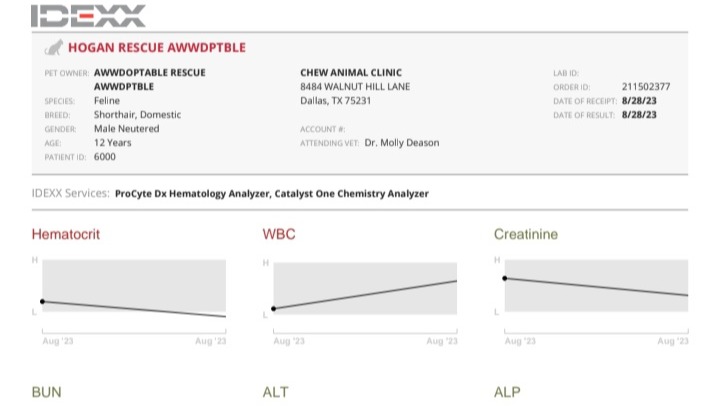Click the first data point on Creatinine chart
The width and height of the screenshot is (720, 406).
tap(504, 278)
